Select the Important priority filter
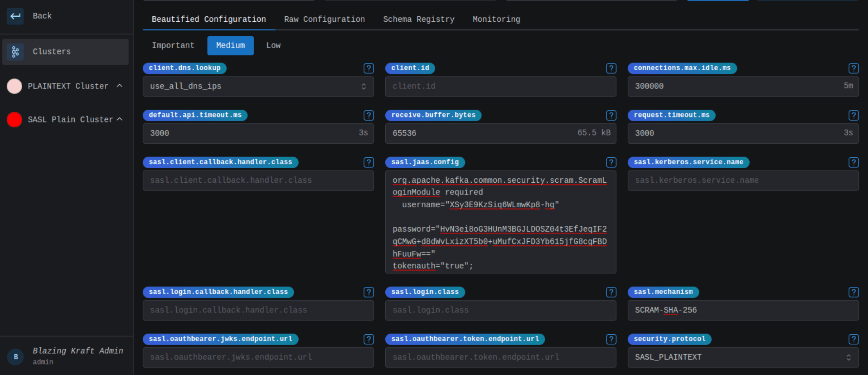The width and height of the screenshot is (868, 375). pos(173,45)
